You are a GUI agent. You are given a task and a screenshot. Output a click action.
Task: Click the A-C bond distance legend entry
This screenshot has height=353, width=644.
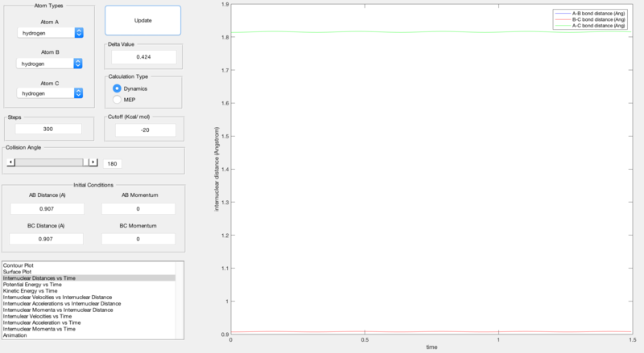click(x=590, y=26)
